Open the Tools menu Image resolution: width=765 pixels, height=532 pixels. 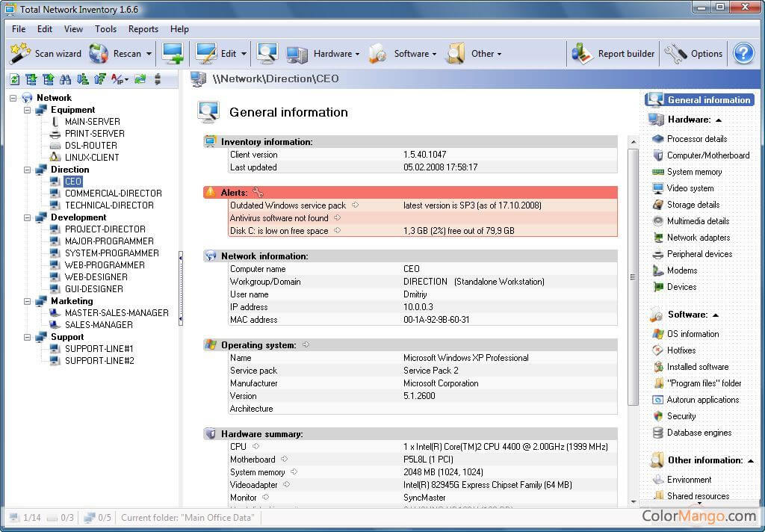(x=105, y=29)
